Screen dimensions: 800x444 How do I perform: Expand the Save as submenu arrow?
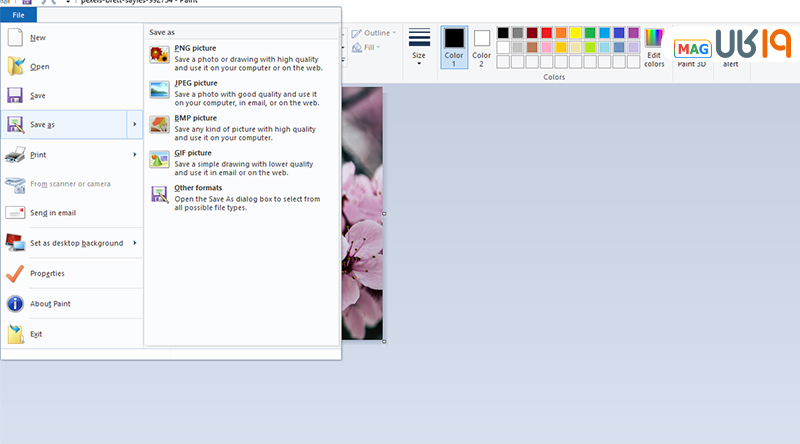click(x=135, y=125)
